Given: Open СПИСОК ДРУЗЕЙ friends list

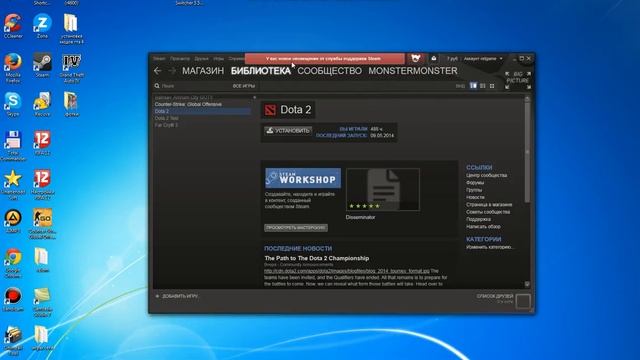Looking at the screenshot, I should [x=495, y=296].
